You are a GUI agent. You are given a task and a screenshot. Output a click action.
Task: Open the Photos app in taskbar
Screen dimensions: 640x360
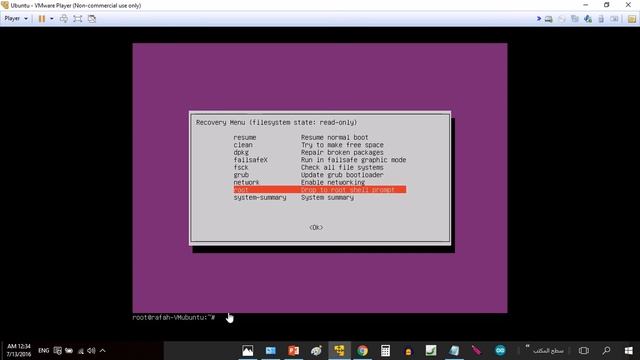[x=247, y=351]
